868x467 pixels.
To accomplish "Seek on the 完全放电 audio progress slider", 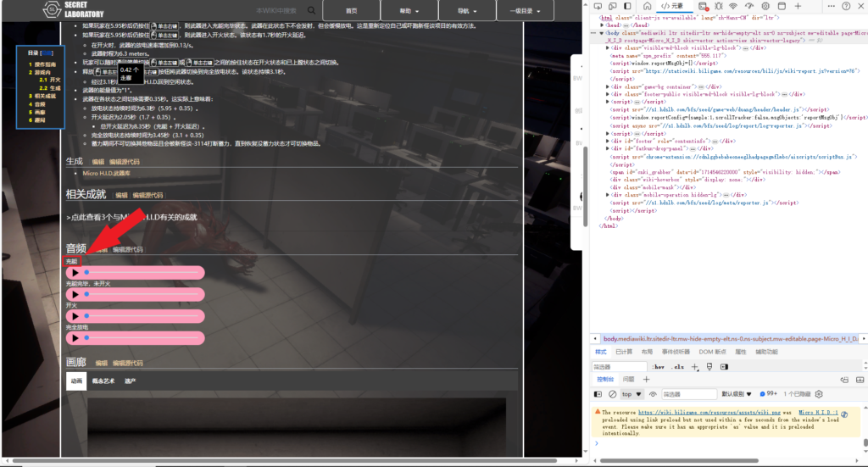I will (x=142, y=338).
